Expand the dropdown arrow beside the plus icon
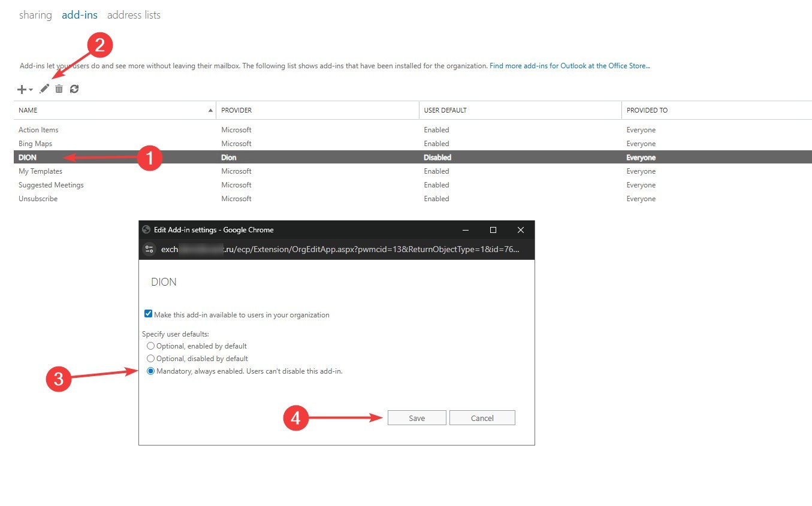Viewport: 812px width, 506px height. pos(31,90)
